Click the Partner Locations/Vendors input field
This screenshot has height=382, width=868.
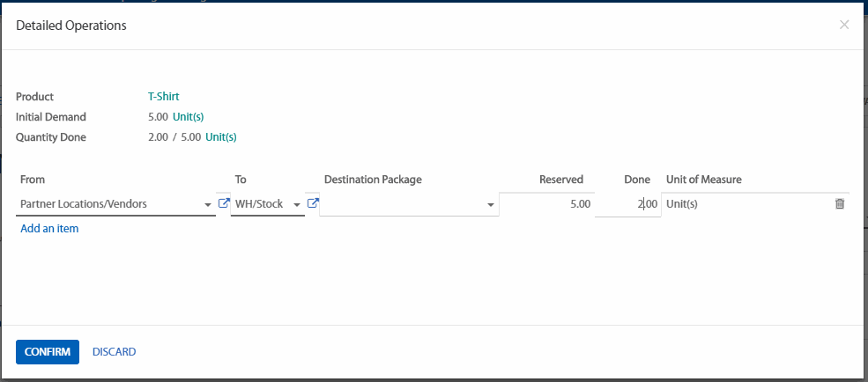(106, 204)
